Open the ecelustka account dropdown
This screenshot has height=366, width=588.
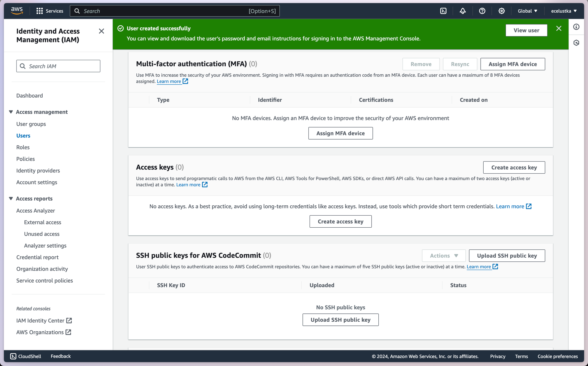pos(564,11)
